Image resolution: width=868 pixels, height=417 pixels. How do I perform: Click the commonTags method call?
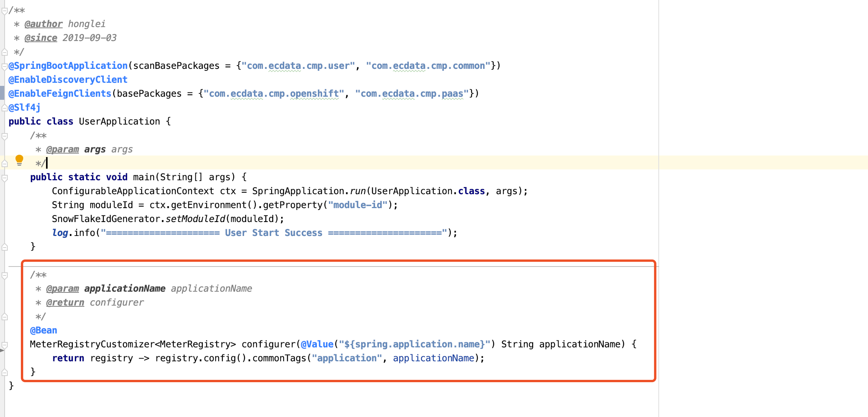tap(279, 358)
